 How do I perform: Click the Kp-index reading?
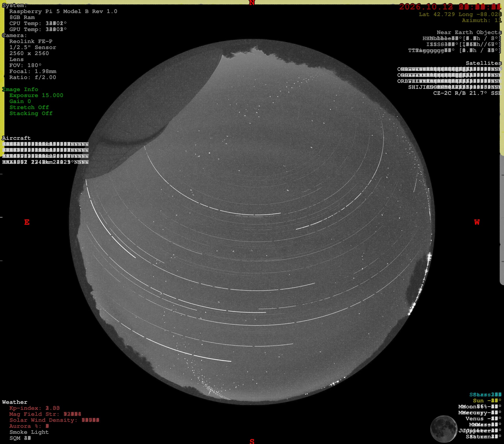tap(34, 408)
